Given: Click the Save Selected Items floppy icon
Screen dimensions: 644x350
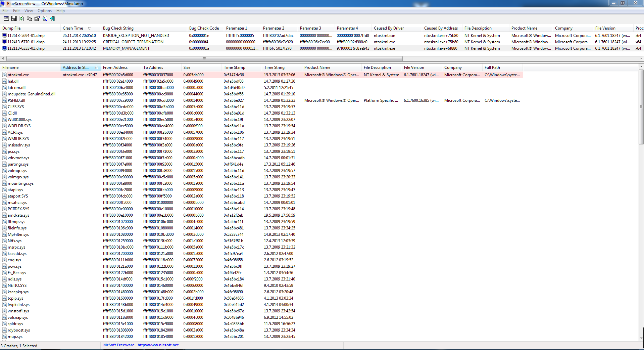Looking at the screenshot, I should pos(14,18).
